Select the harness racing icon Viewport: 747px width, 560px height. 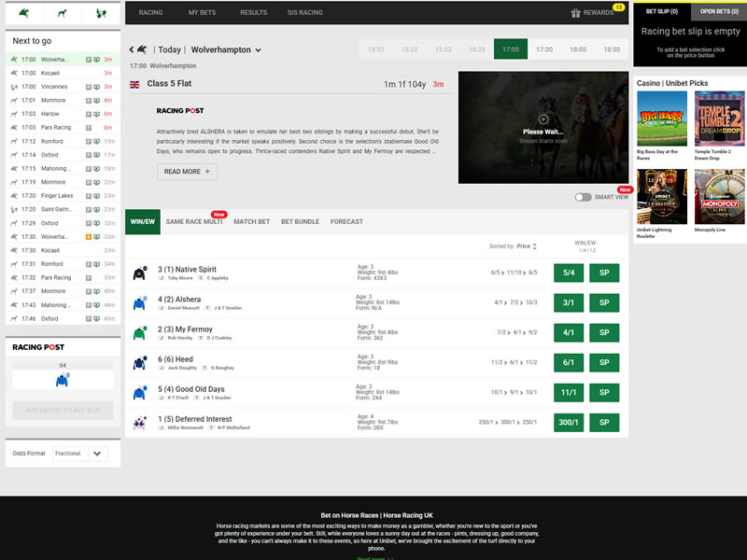pos(102,13)
